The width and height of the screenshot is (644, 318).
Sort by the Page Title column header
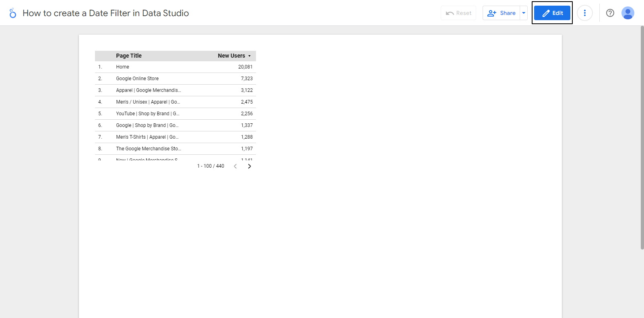pos(129,56)
